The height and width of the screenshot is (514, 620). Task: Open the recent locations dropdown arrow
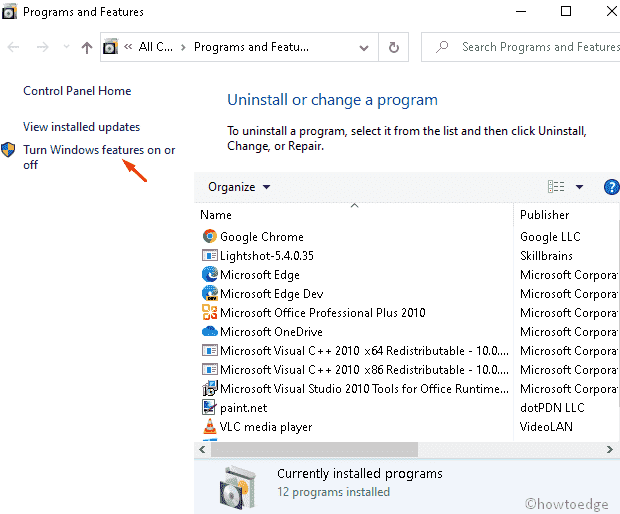tap(66, 47)
